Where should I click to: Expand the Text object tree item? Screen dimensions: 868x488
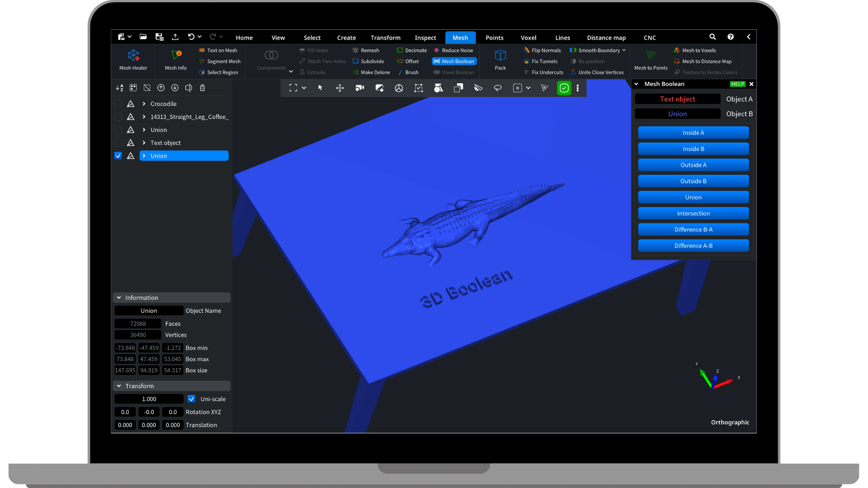(x=144, y=143)
